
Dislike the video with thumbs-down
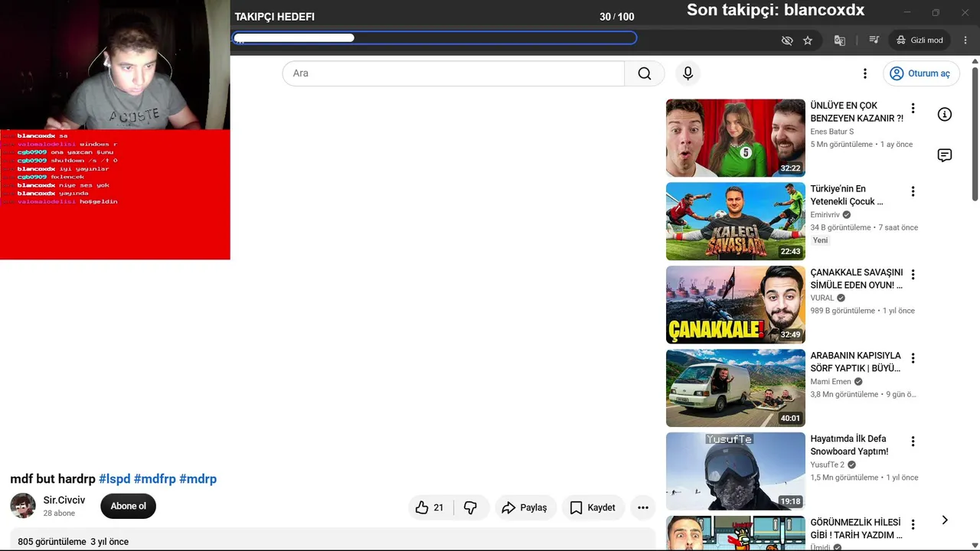click(471, 507)
